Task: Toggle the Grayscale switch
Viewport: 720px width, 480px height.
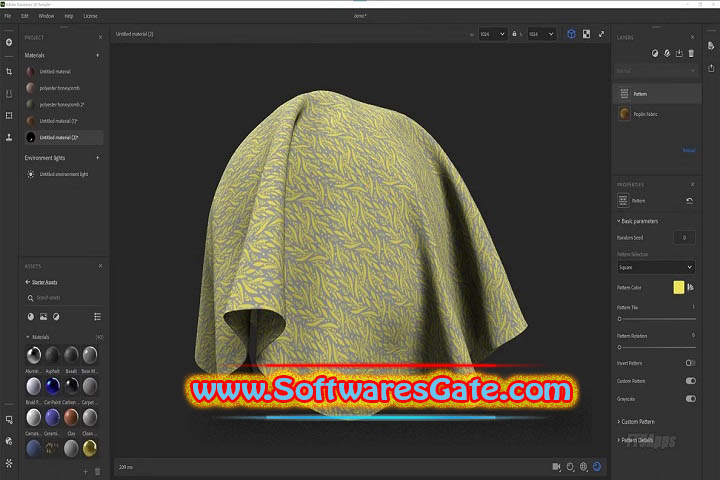Action: (x=690, y=399)
